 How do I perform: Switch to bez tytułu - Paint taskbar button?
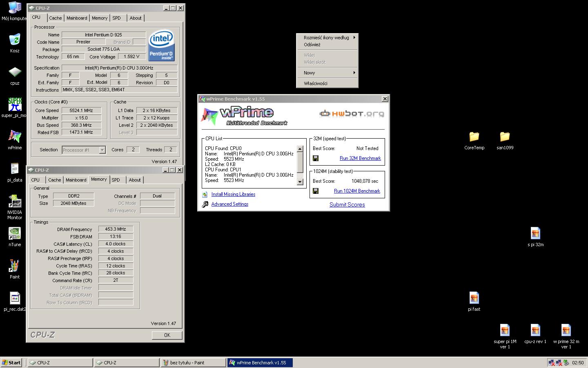tap(193, 362)
